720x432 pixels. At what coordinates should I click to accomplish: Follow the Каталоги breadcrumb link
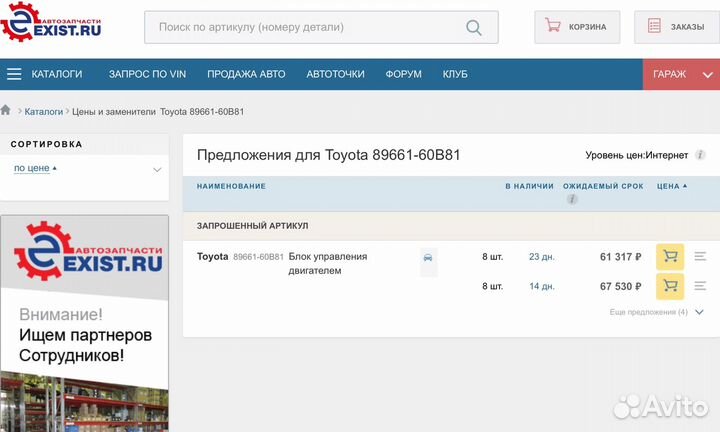[x=44, y=112]
